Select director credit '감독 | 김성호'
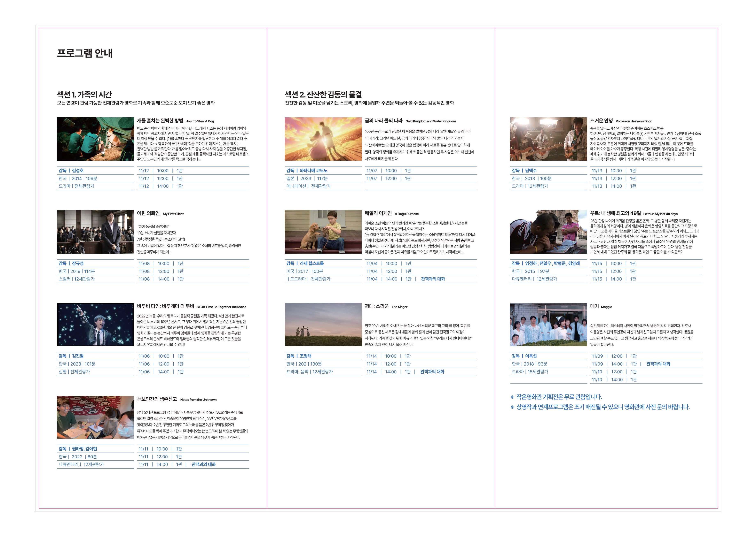The width and height of the screenshot is (756, 535). click(x=71, y=171)
